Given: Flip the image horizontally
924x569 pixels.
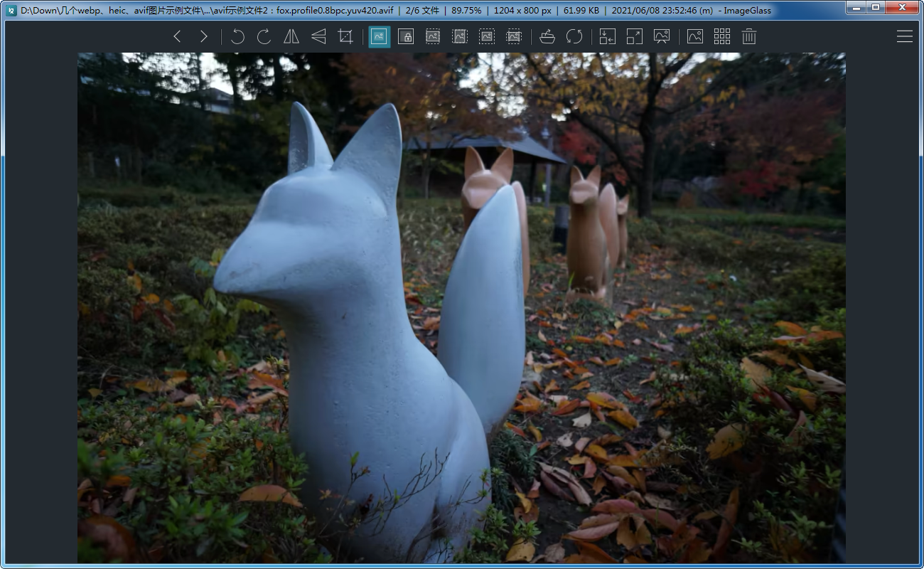Looking at the screenshot, I should 291,37.
